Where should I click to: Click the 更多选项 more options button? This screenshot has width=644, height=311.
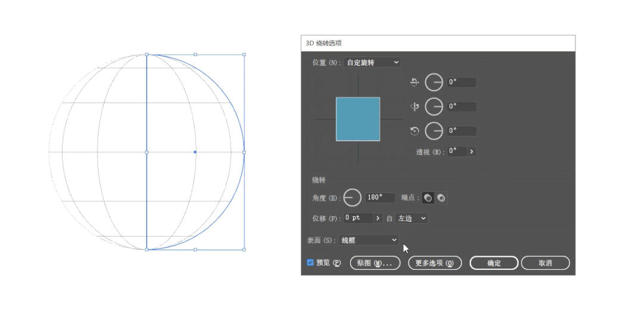click(x=435, y=263)
